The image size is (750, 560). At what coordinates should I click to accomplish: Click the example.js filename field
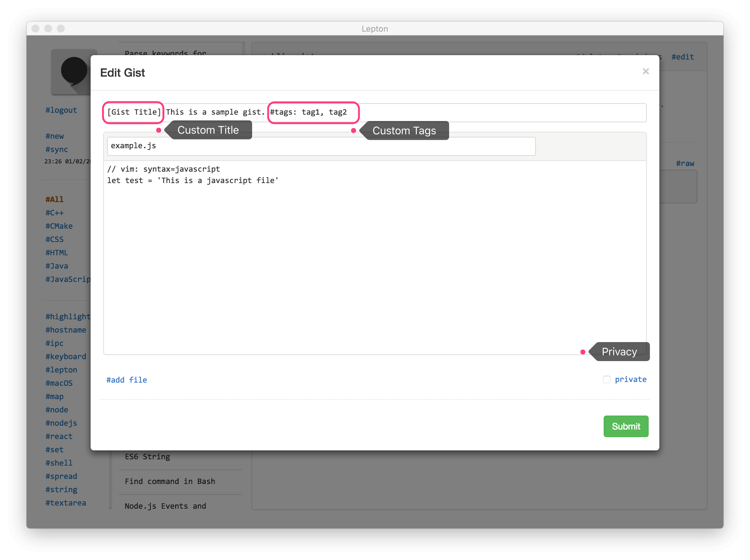pos(321,146)
